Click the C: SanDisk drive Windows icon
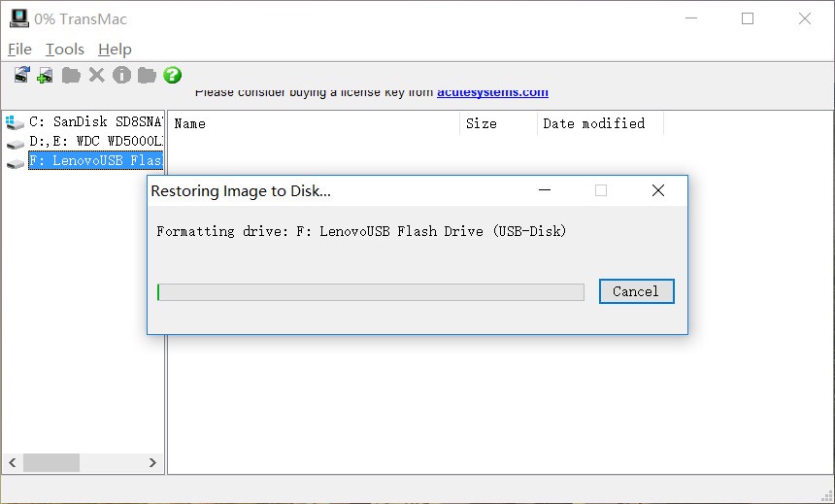 (15, 122)
